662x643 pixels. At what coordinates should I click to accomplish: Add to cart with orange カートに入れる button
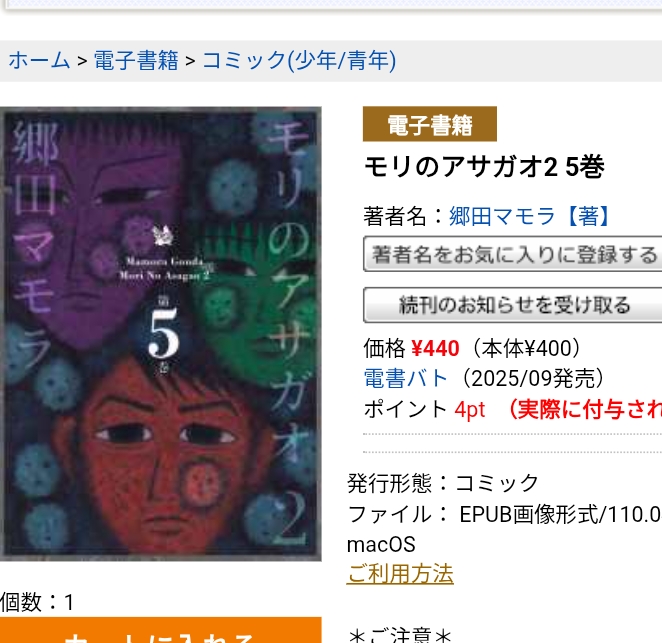coord(160,630)
